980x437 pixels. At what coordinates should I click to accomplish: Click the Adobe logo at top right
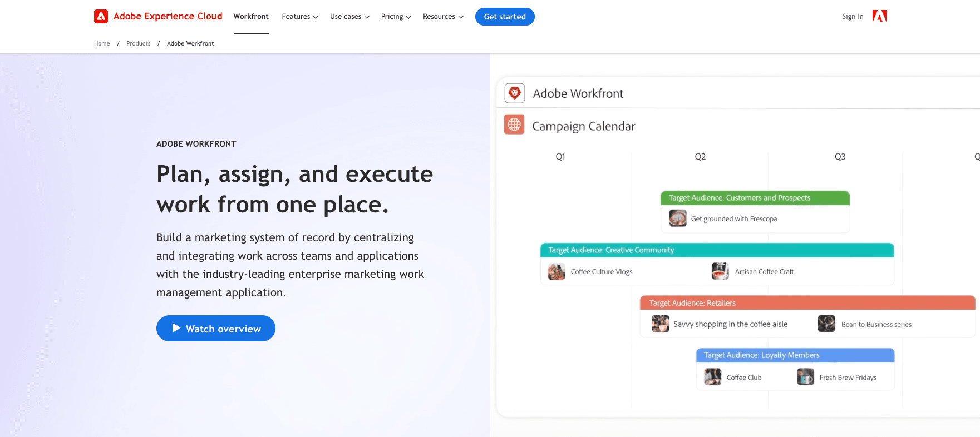(x=879, y=17)
